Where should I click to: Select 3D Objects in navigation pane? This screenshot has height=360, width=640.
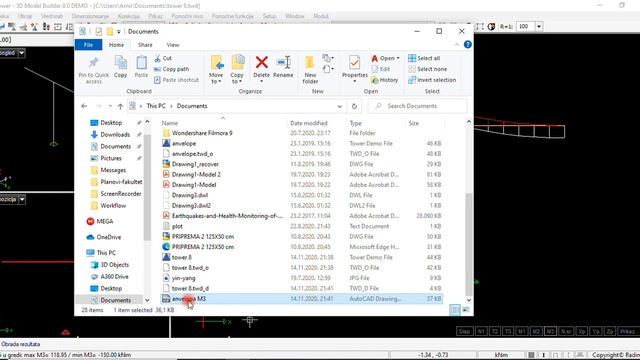(114, 264)
